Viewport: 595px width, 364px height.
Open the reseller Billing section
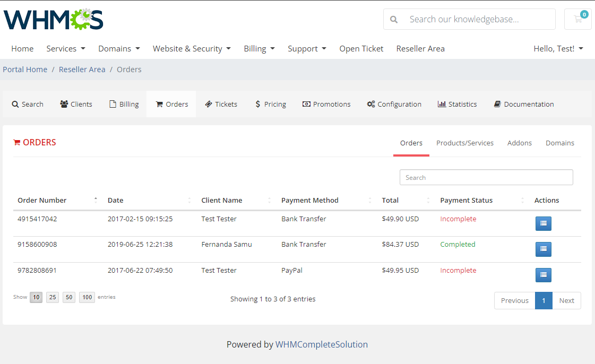[x=124, y=105]
